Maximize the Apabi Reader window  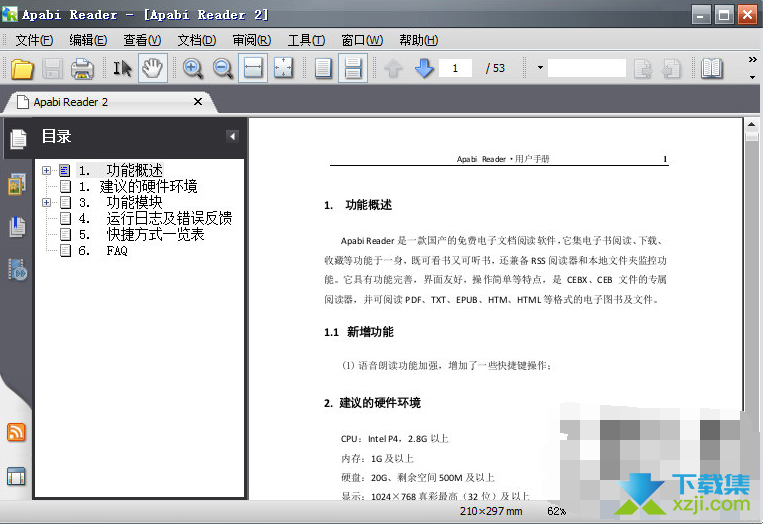tap(724, 15)
